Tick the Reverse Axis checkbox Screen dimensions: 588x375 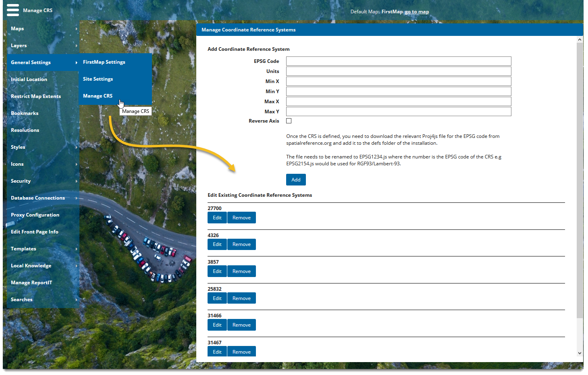point(289,121)
